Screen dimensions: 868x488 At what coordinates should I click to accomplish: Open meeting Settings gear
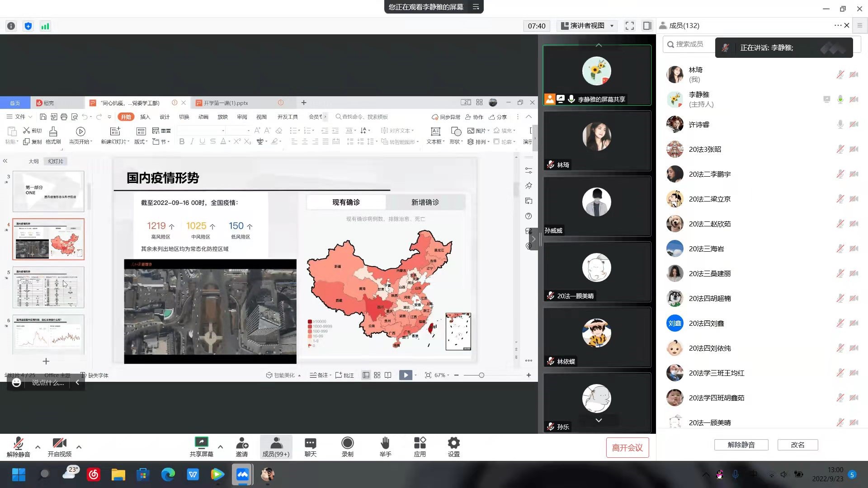click(453, 447)
